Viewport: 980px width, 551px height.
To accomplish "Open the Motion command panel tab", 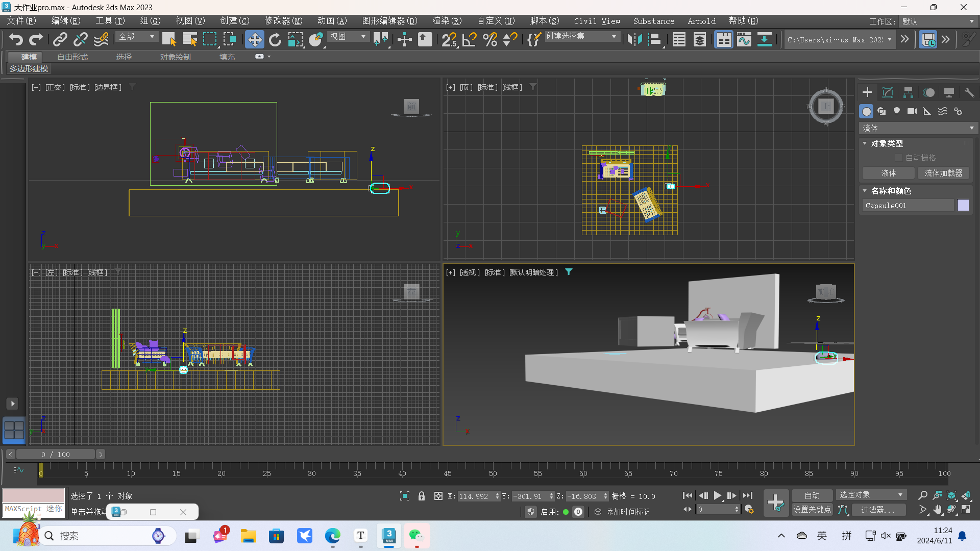I will 928,92.
